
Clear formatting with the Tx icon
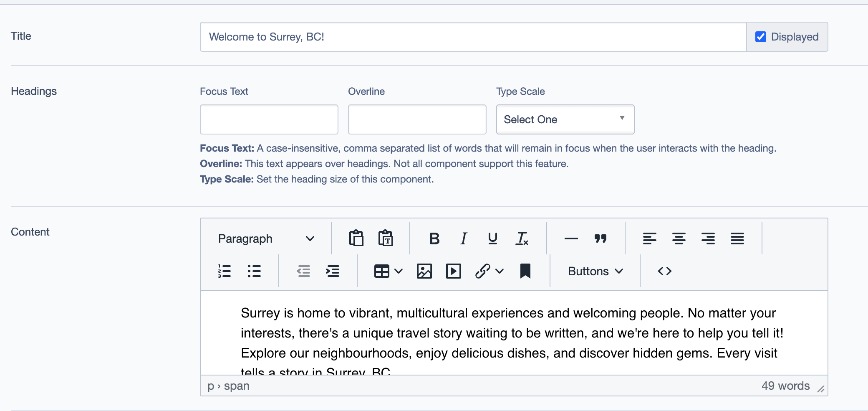pos(522,238)
